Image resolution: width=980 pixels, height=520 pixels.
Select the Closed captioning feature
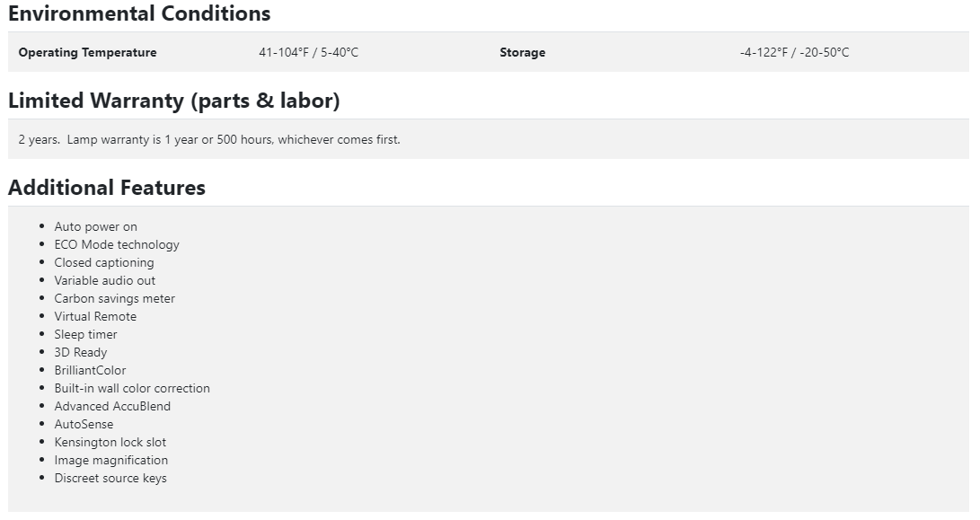click(x=103, y=262)
